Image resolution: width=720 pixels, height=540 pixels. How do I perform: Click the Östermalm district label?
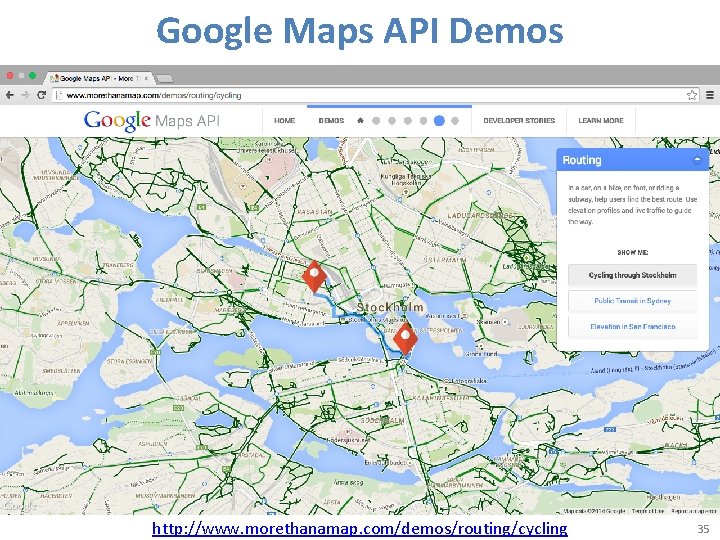(444, 259)
